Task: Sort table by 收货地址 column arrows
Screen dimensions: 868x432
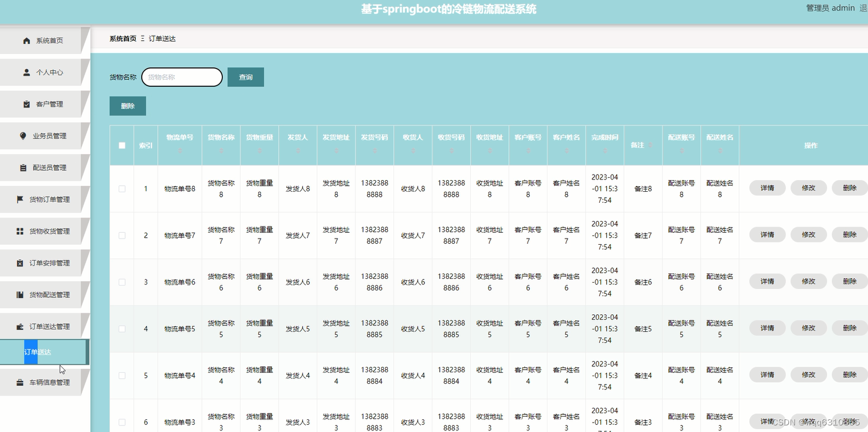Action: [489, 150]
